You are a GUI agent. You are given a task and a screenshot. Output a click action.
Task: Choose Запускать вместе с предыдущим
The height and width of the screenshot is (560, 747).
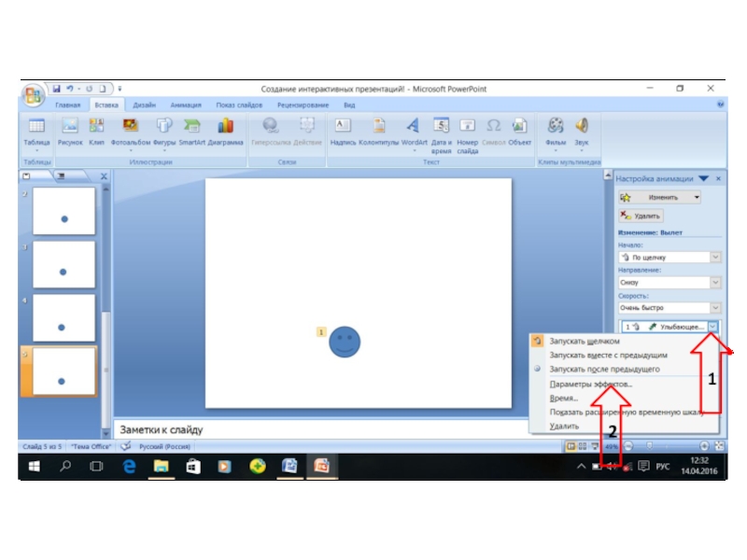[608, 356]
